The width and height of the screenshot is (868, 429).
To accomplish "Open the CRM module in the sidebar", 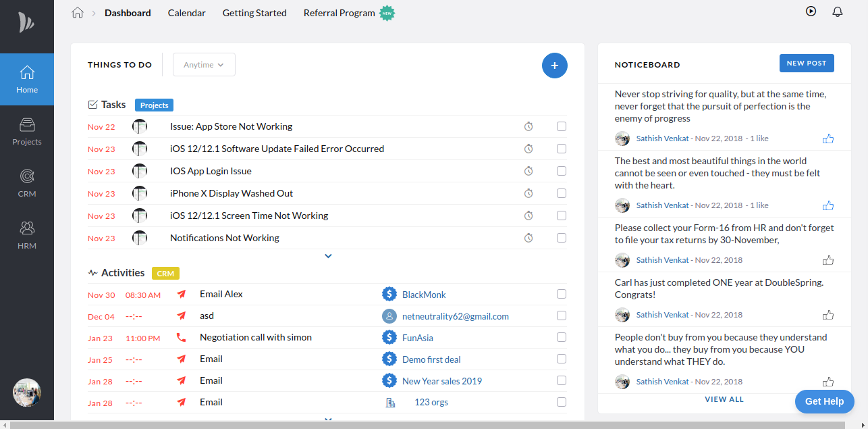I will 27,182.
